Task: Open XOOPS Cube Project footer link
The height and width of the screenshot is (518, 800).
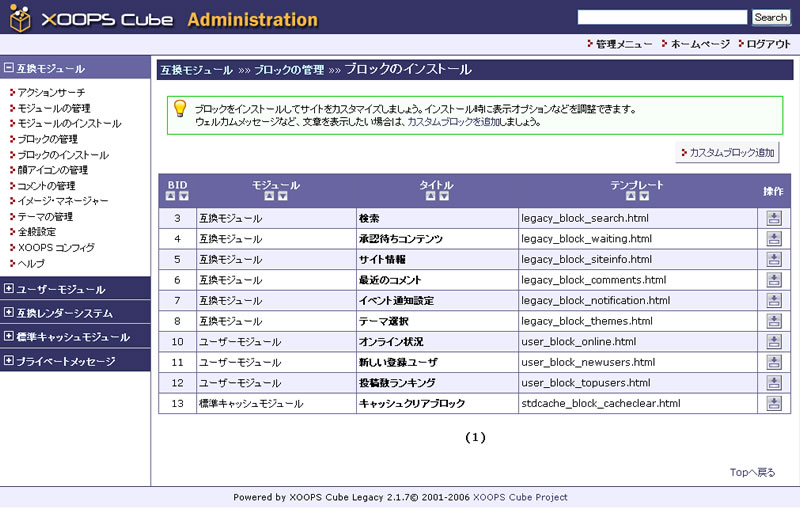Action: point(520,497)
